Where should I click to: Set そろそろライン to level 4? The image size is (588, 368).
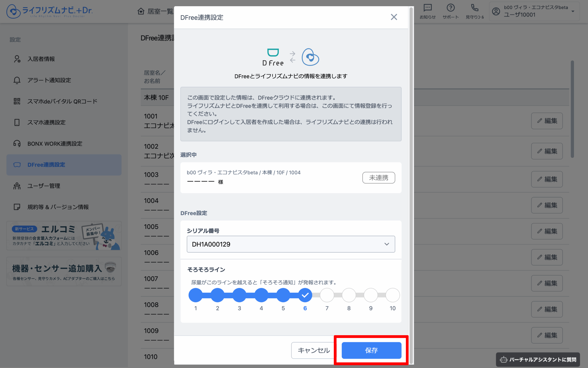261,295
